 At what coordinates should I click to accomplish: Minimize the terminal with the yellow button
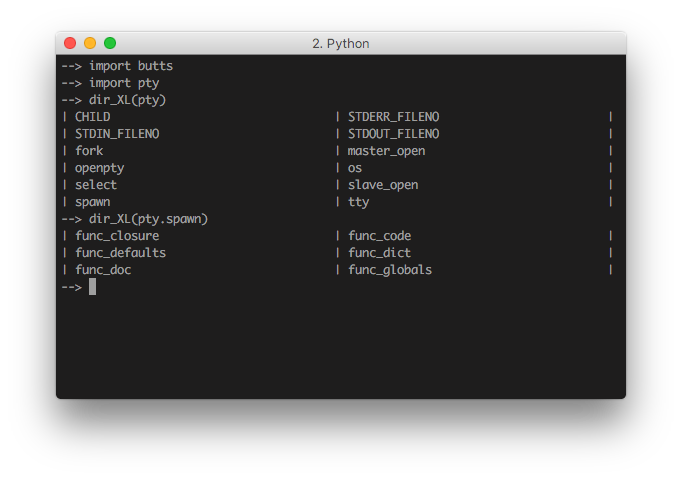(90, 43)
